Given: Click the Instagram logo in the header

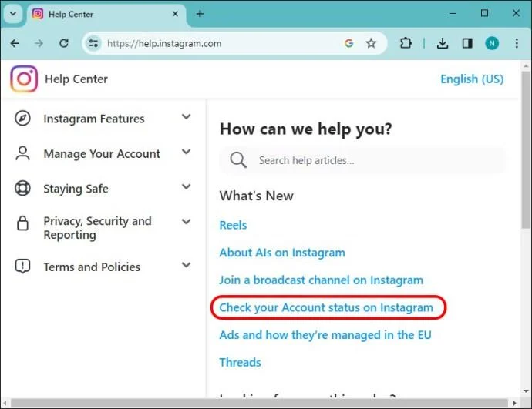Looking at the screenshot, I should point(24,79).
